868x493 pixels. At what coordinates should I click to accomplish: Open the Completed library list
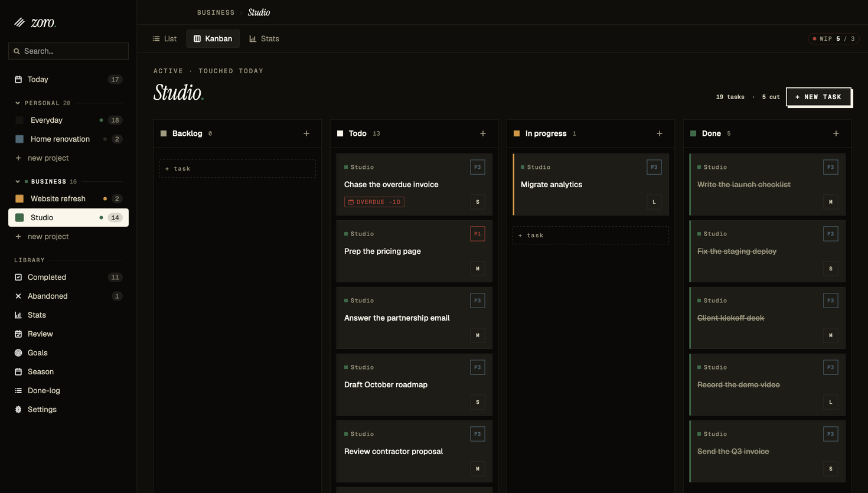coord(68,277)
